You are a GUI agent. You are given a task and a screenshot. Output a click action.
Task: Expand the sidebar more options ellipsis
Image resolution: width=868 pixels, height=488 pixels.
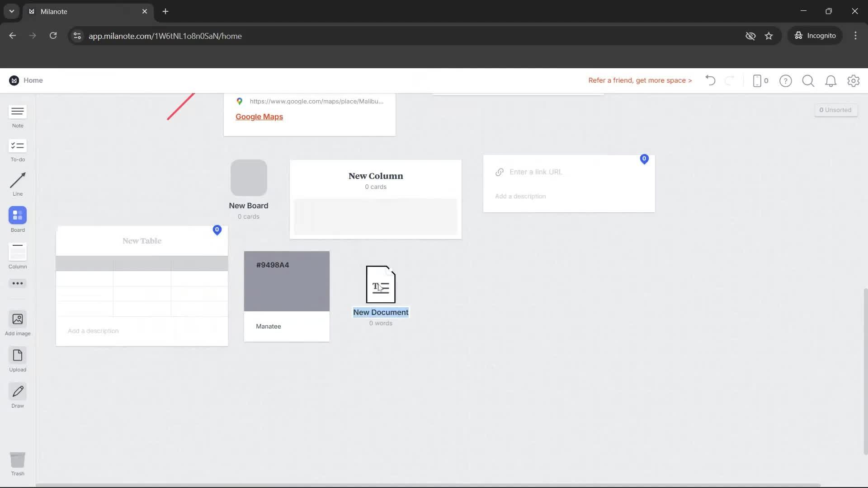pyautogui.click(x=17, y=283)
